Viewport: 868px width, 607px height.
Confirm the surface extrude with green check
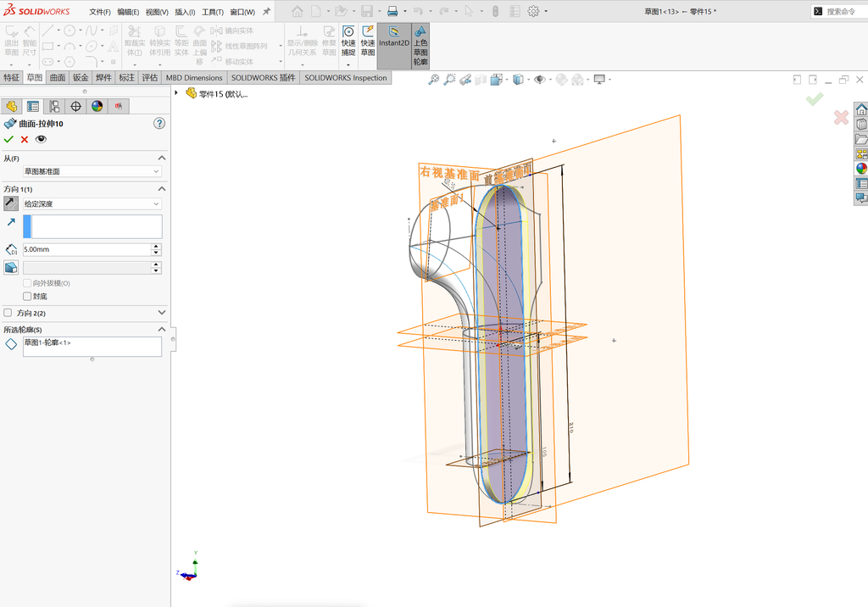tap(8, 140)
